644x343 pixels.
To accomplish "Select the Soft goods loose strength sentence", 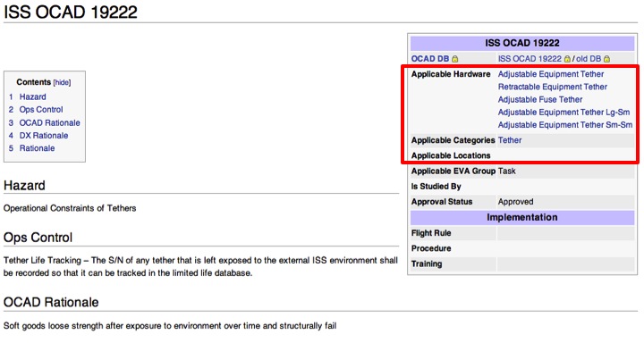I will [170, 326].
